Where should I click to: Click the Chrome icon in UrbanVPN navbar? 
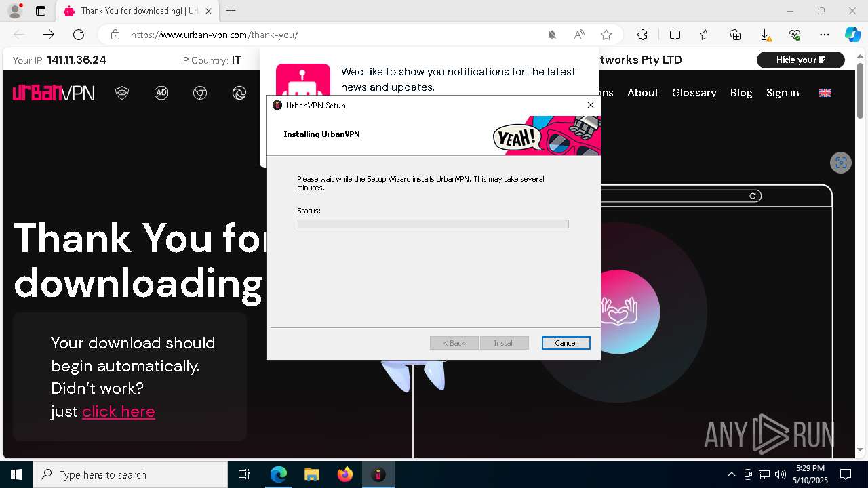[x=200, y=93]
